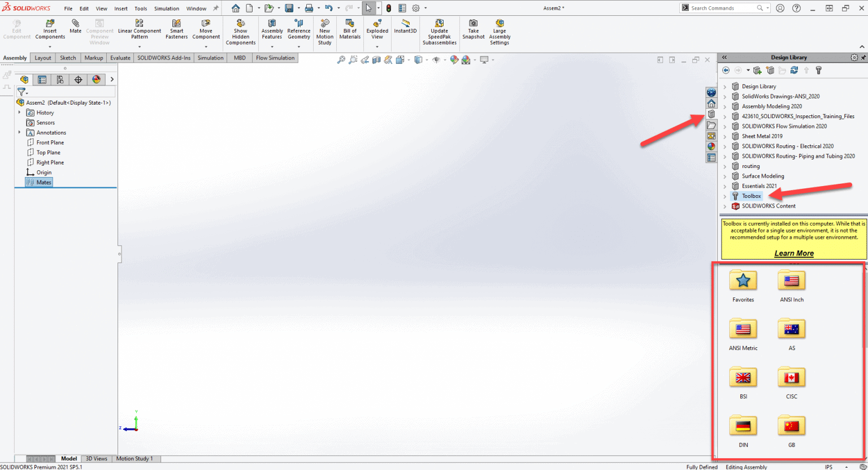
Task: Open the Linear Component Pattern dropdown arrow
Action: 140,47
